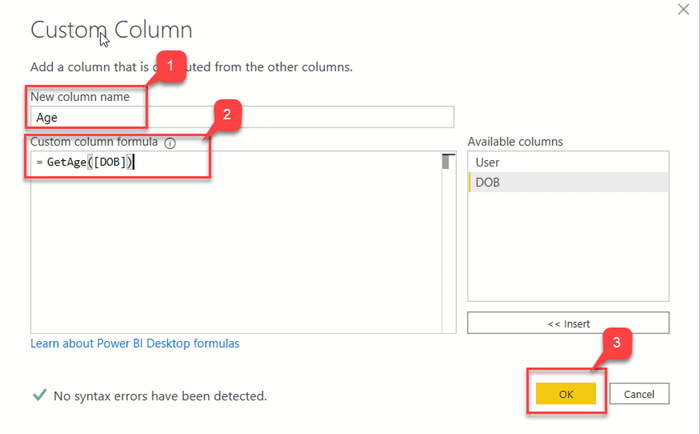Close the Custom Column dialog with X
The height and width of the screenshot is (434, 700).
tap(681, 8)
